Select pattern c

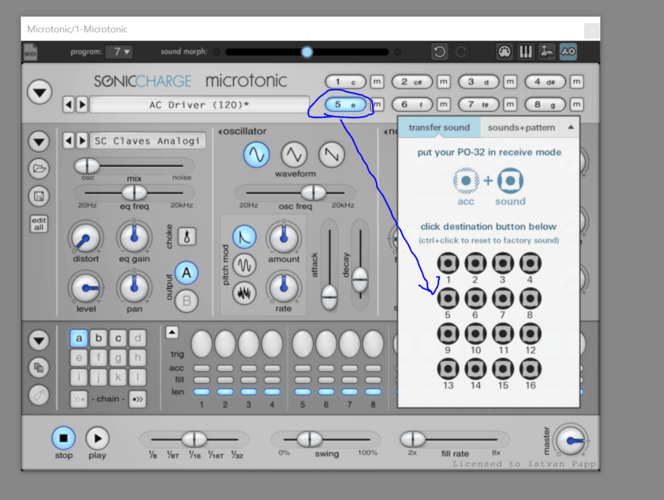click(118, 338)
